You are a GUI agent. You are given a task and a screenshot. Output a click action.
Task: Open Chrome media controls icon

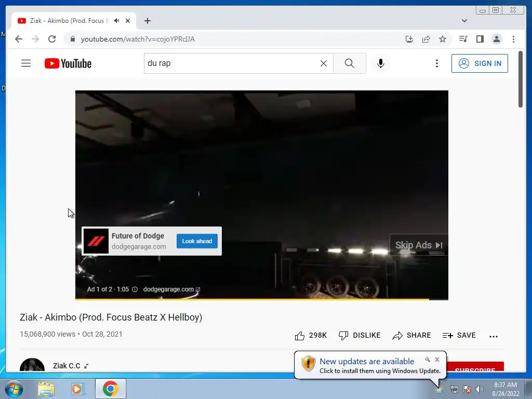click(463, 39)
